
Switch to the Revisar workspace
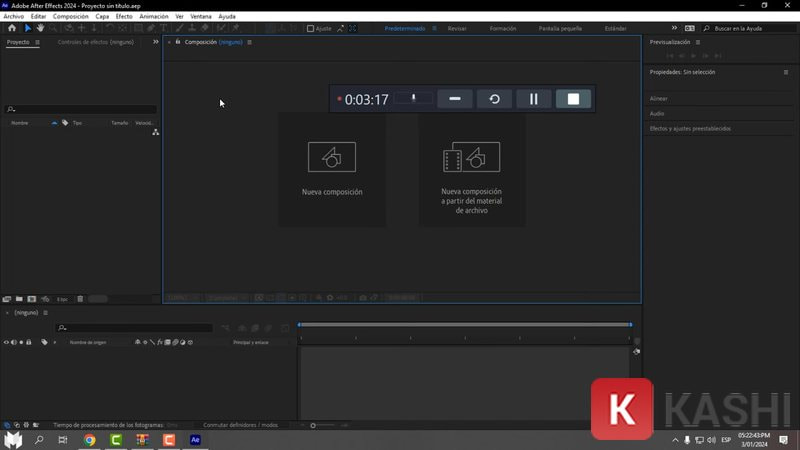457,29
